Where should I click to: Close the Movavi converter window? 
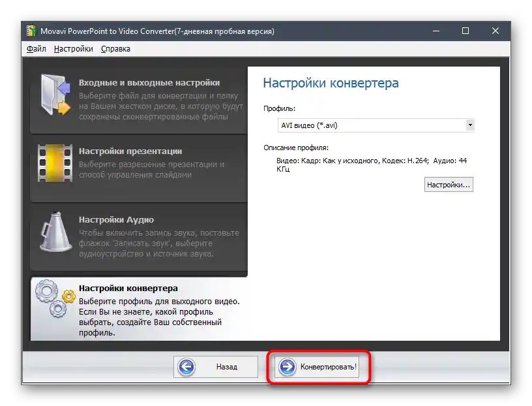pos(495,31)
